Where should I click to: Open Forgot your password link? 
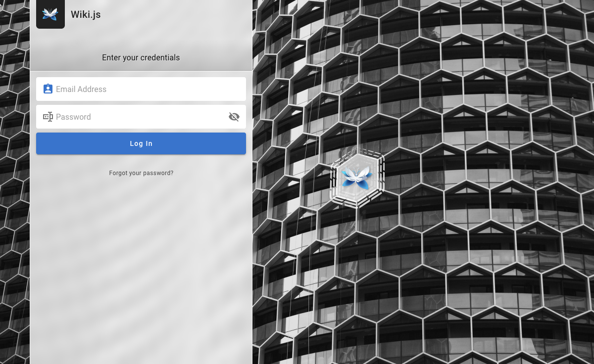coord(141,173)
